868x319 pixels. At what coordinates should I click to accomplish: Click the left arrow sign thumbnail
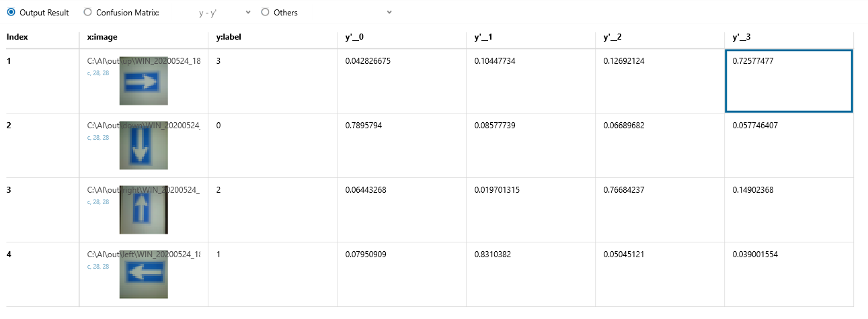coord(143,274)
